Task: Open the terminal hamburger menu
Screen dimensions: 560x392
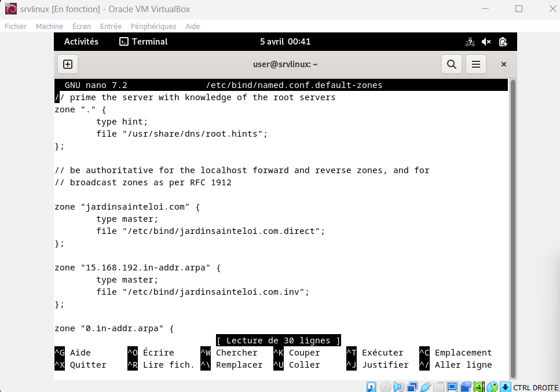Action: (x=475, y=64)
